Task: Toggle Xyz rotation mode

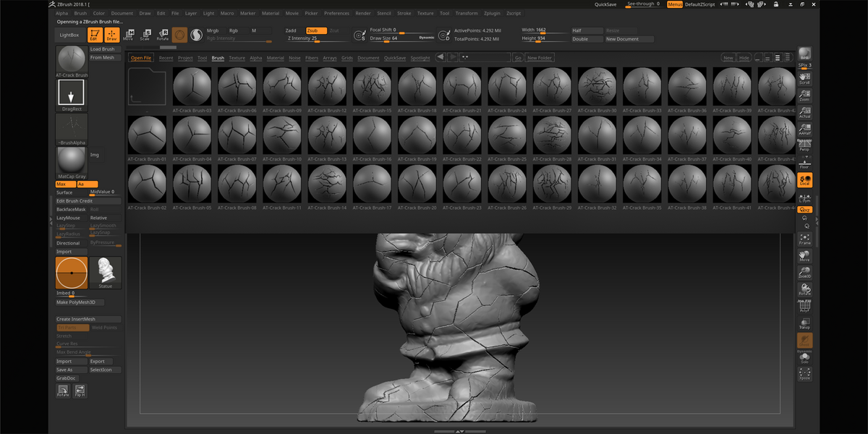Action: coord(804,210)
